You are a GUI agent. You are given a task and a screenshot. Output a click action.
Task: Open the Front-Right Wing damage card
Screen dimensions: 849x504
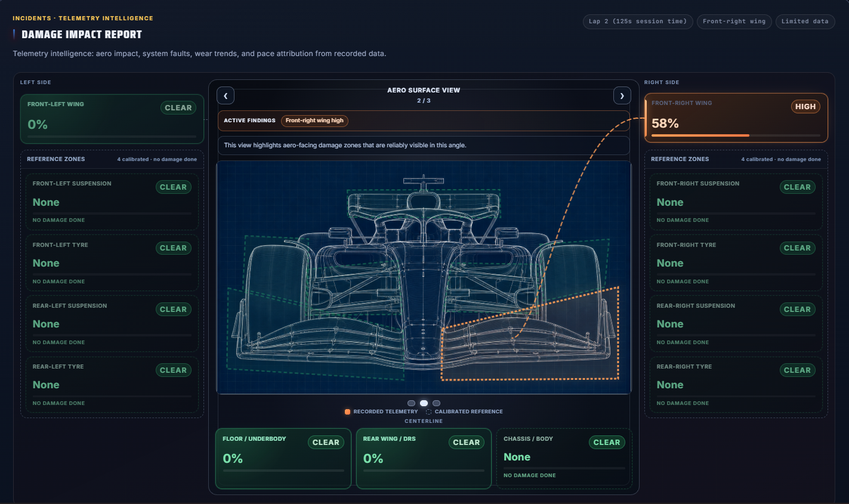click(736, 118)
